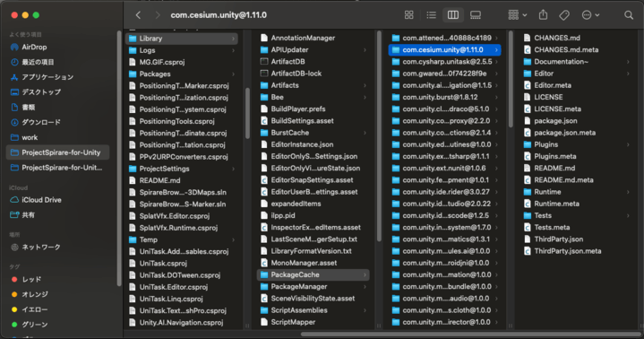The width and height of the screenshot is (644, 339).
Task: Open 共有 shared folder in sidebar
Action: [x=57, y=214]
